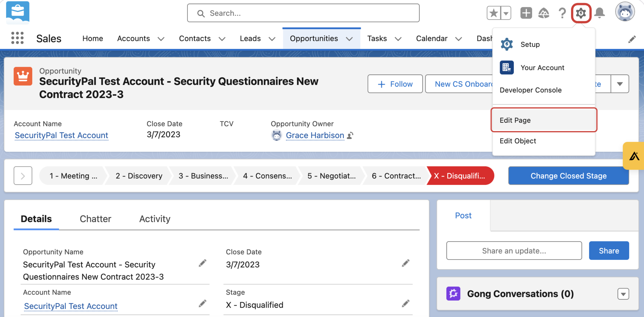
Task: Click Share an update field
Action: click(514, 250)
